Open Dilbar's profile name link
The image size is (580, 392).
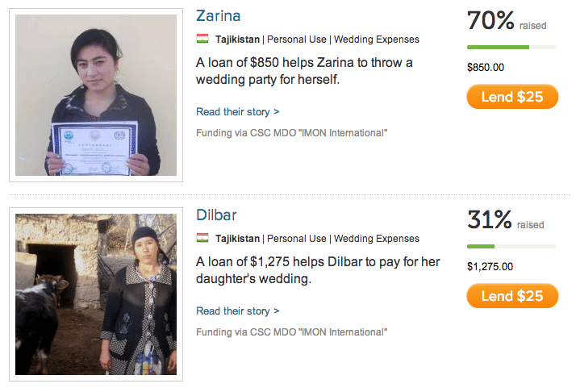tap(216, 215)
